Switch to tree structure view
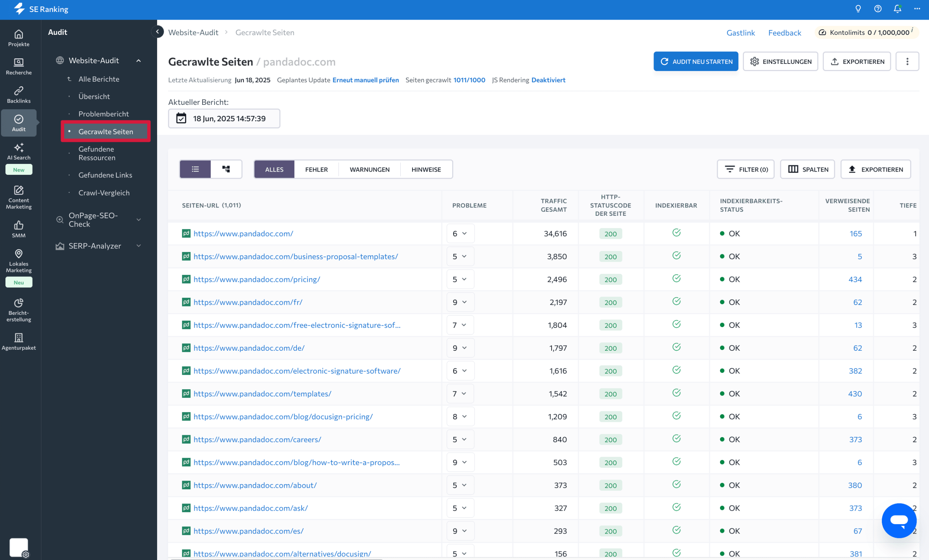 (226, 169)
